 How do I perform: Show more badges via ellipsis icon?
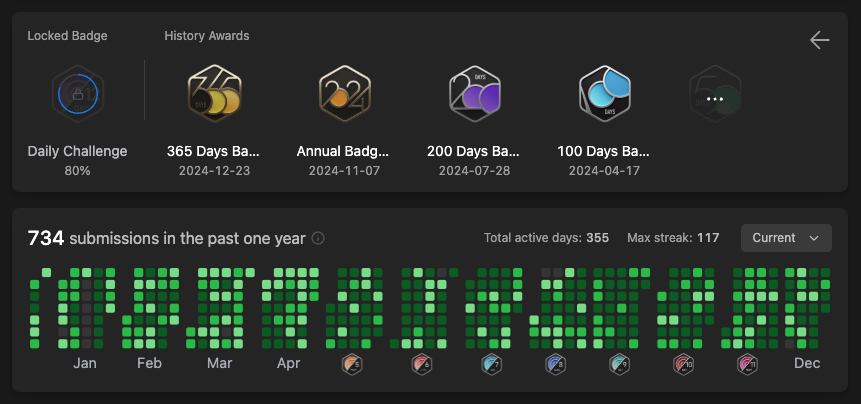click(715, 99)
